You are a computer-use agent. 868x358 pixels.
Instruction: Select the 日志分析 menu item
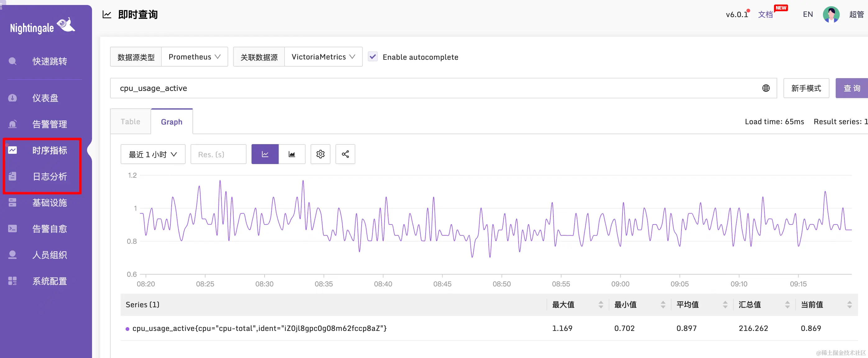pos(49,177)
